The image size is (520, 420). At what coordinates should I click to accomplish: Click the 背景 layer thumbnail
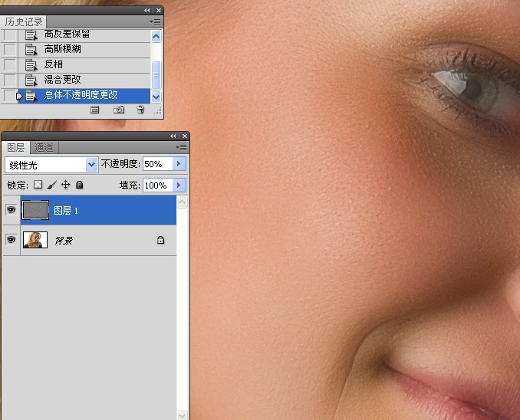[x=35, y=240]
